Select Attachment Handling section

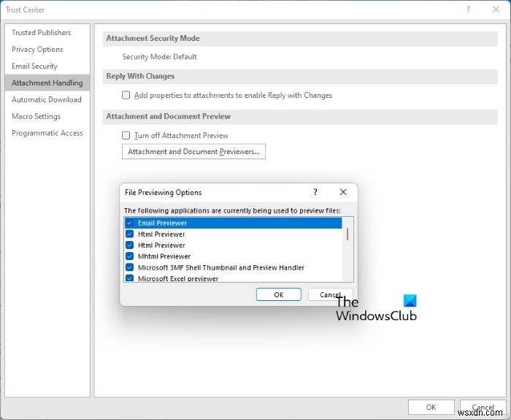[47, 83]
